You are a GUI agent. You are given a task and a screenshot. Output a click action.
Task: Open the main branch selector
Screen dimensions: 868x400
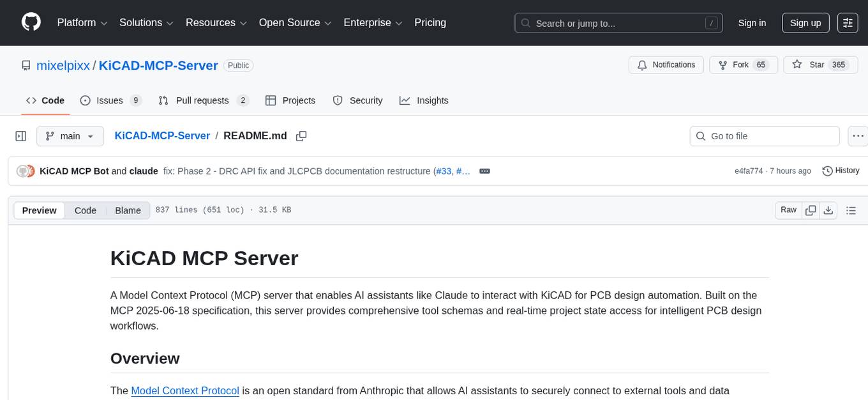70,135
